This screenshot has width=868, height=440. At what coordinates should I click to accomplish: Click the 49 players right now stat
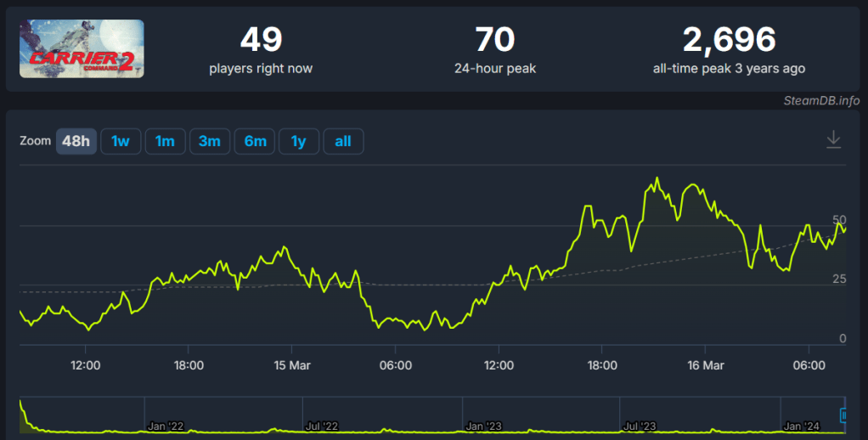pyautogui.click(x=261, y=49)
